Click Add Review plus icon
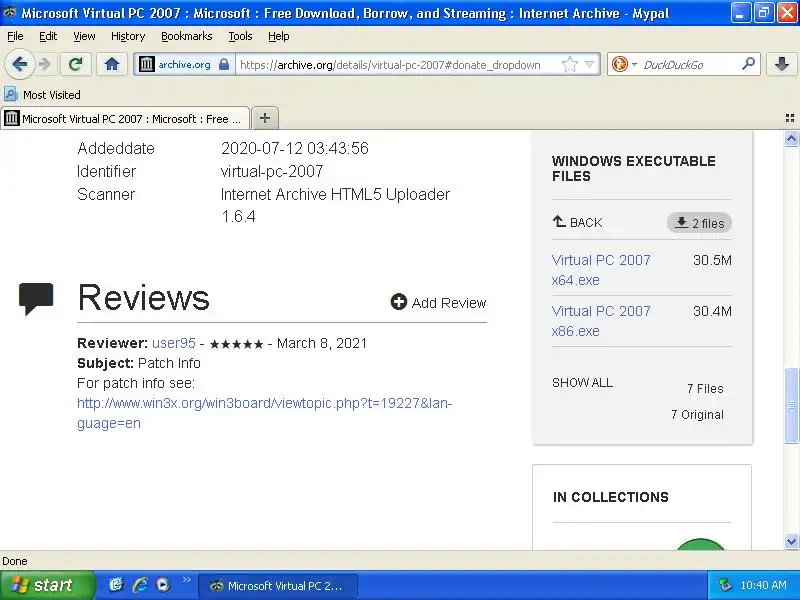The height and width of the screenshot is (600, 800). pos(398,302)
